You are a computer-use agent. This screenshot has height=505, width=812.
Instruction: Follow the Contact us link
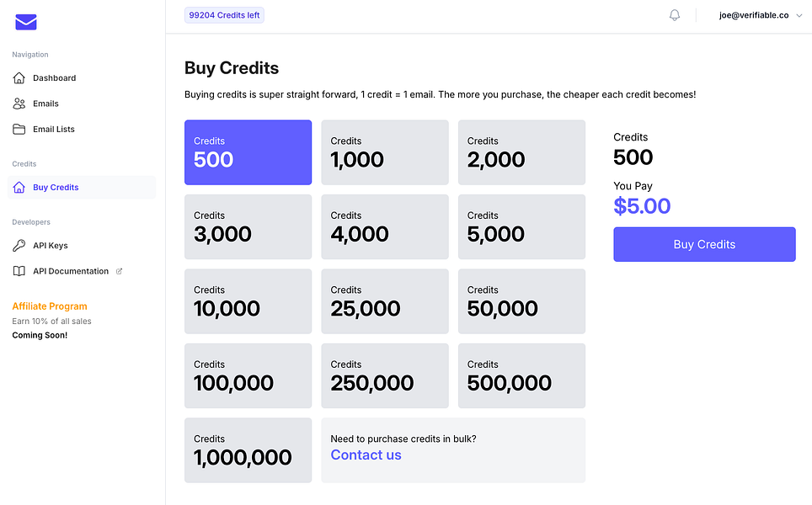[x=366, y=455]
